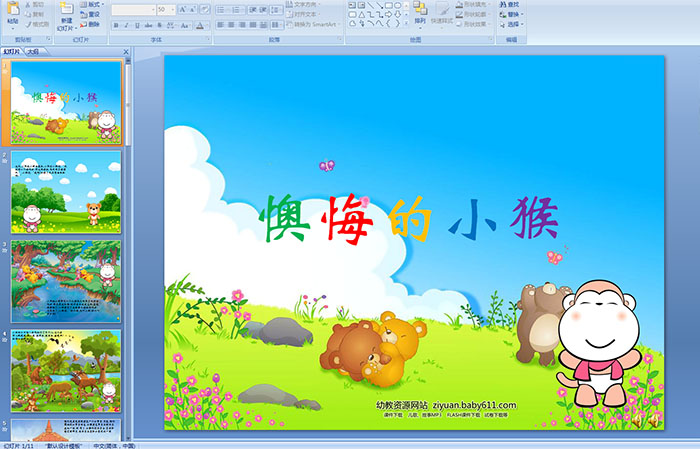Toggle Italic formatting
The width and height of the screenshot is (700, 449).
click(126, 25)
